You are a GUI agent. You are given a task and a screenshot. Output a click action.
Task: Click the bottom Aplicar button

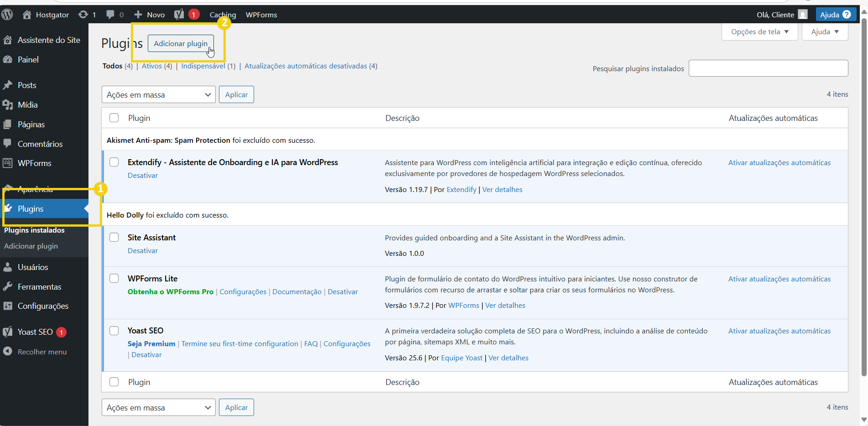pos(236,407)
